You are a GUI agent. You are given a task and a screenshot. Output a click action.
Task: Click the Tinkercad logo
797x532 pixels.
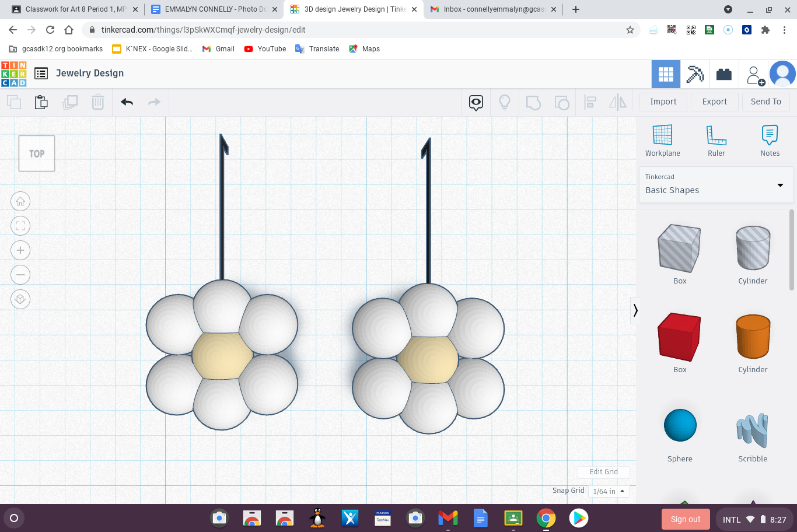pos(14,73)
